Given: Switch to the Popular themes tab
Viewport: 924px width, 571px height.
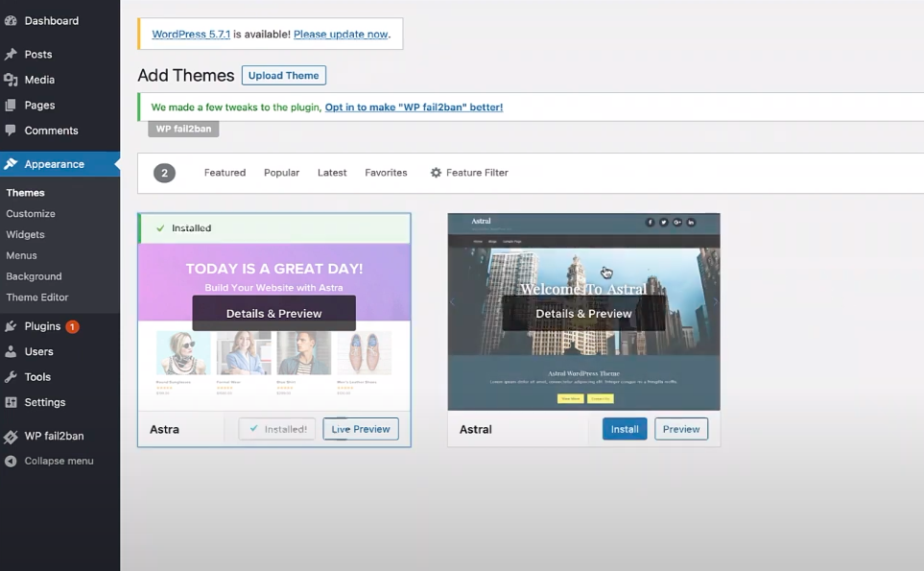Looking at the screenshot, I should click(281, 173).
